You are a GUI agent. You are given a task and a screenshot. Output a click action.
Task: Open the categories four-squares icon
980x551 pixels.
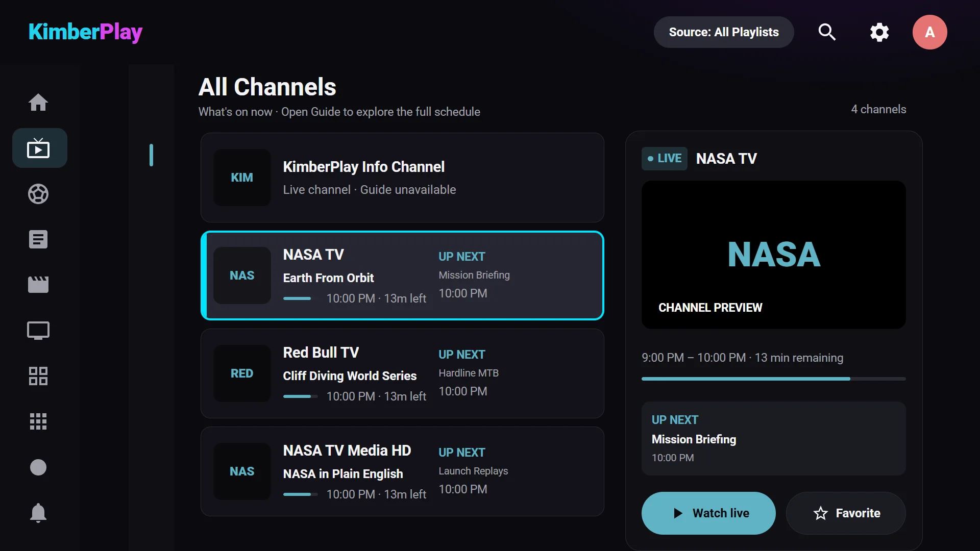(x=38, y=376)
